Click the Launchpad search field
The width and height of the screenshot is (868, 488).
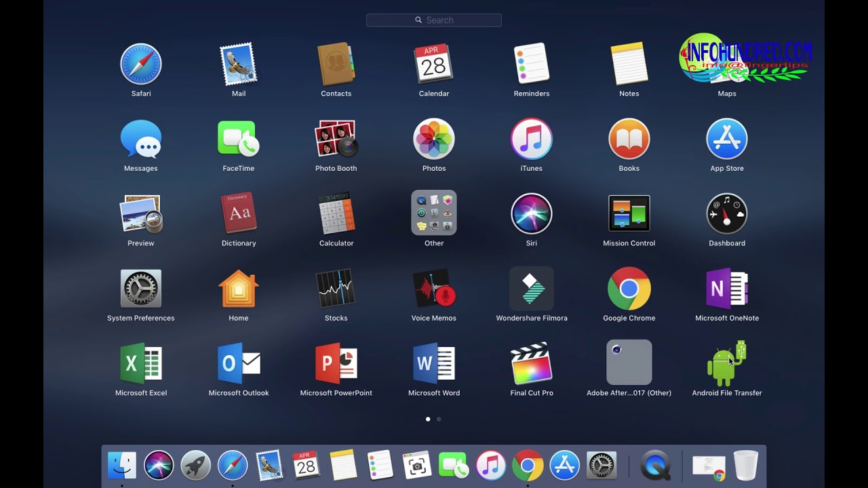(434, 20)
